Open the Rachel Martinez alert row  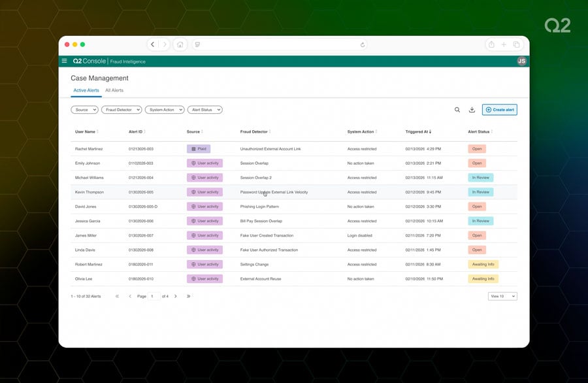[x=90, y=149]
